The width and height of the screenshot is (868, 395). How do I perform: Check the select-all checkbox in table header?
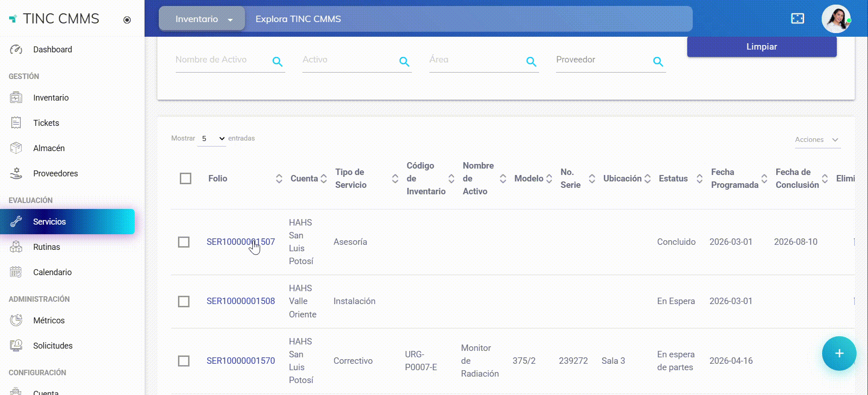click(185, 178)
